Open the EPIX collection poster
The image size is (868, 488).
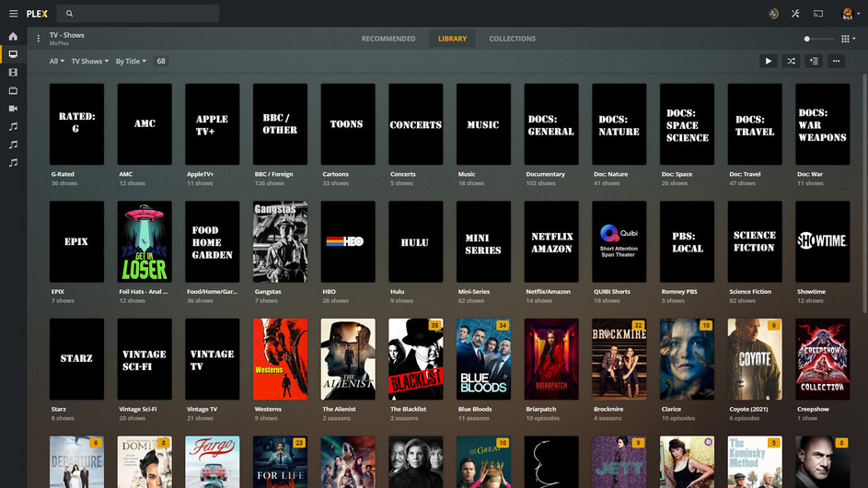point(76,241)
